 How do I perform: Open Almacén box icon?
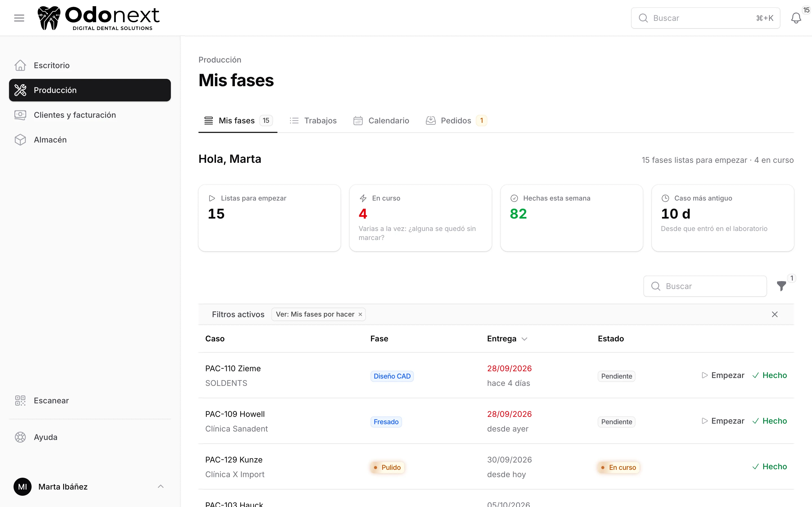(x=20, y=140)
